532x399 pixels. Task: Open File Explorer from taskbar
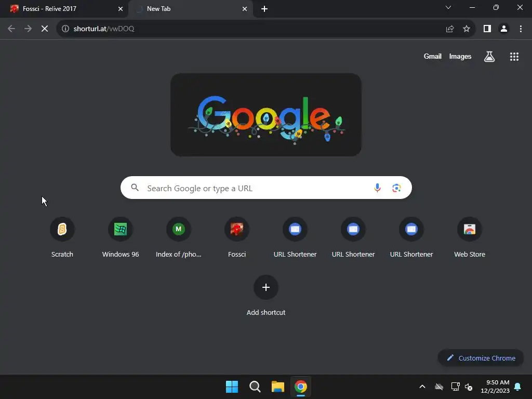point(277,387)
